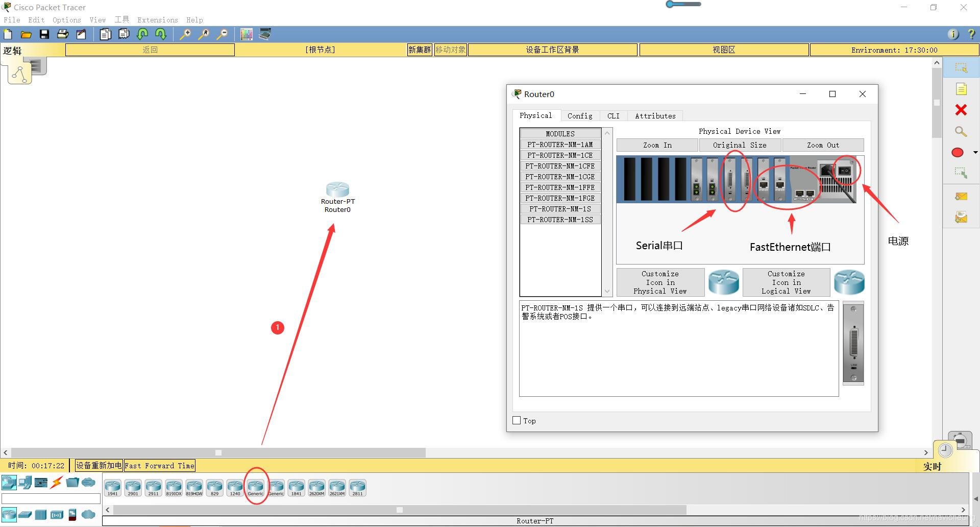980x527 pixels.
Task: Select the Connections lightning icon
Action: [57, 482]
